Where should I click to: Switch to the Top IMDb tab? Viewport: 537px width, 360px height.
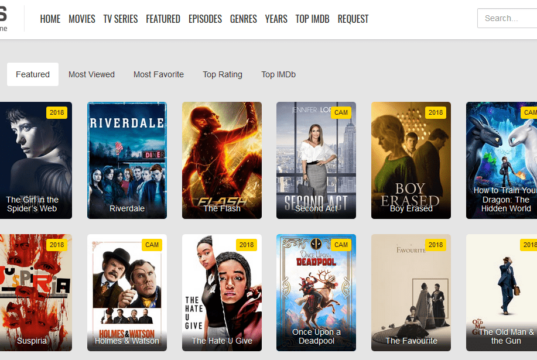[278, 74]
